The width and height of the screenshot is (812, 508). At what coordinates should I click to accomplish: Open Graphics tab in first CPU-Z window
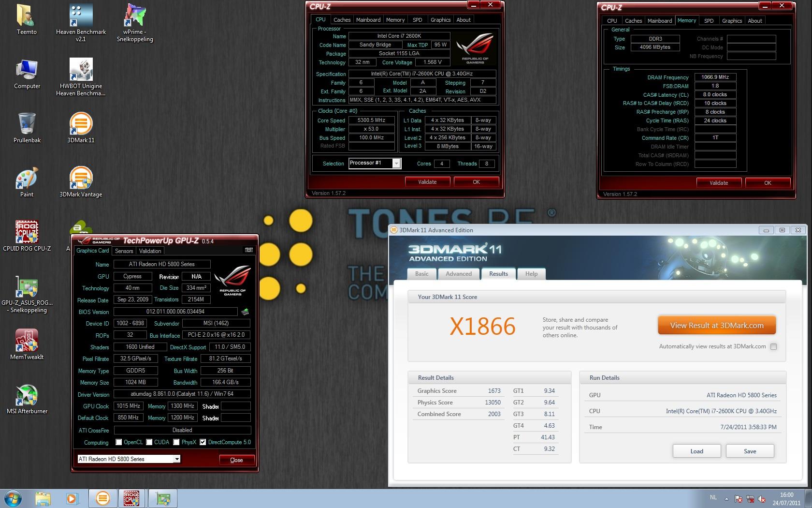click(440, 20)
